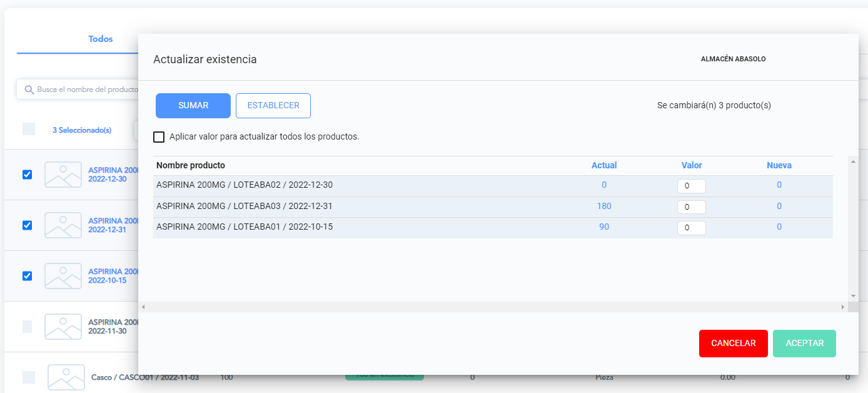868x393 pixels.
Task: Click the 'Valor' column header
Action: tap(692, 165)
